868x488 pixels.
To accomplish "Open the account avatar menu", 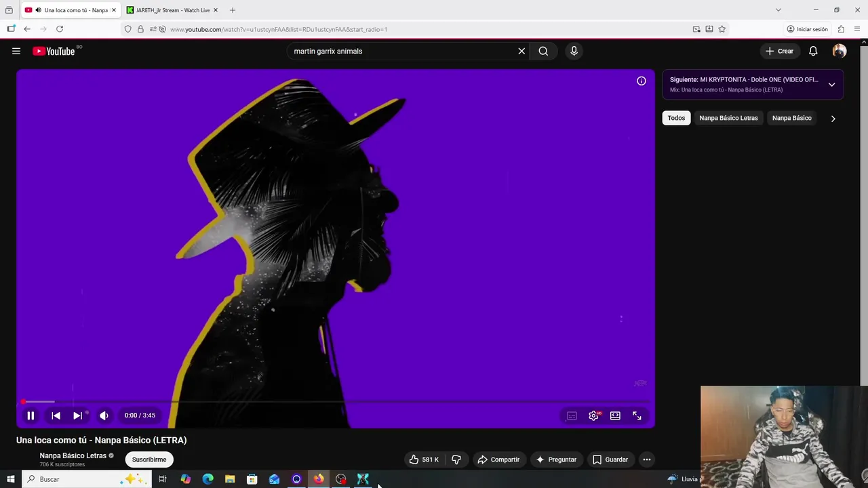I will tap(840, 51).
